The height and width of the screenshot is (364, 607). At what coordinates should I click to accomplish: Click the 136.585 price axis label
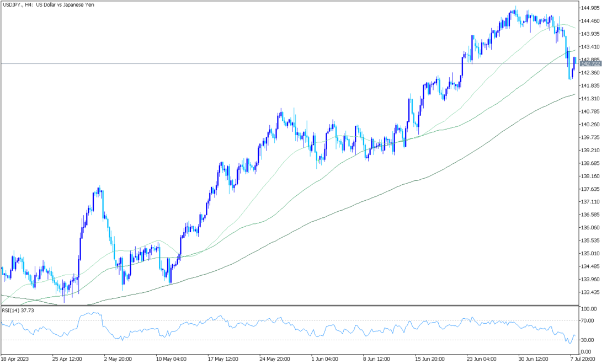591,215
